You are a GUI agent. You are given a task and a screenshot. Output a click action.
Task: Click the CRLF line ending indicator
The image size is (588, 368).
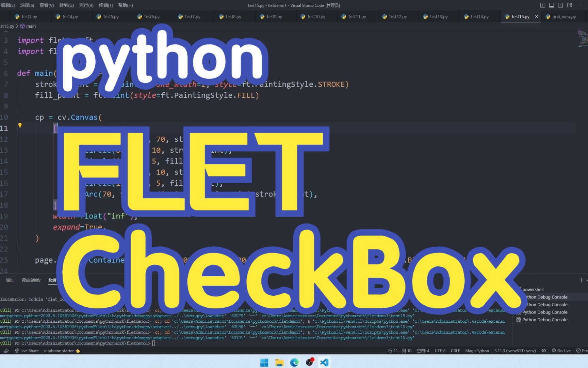coord(455,351)
